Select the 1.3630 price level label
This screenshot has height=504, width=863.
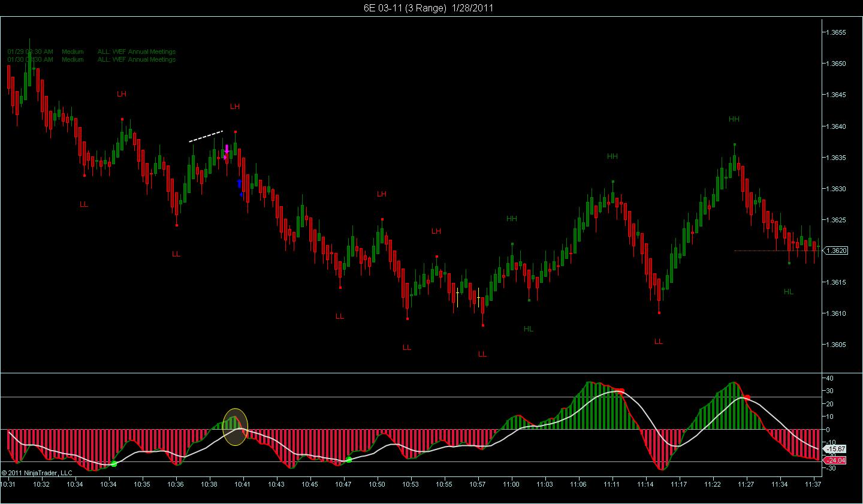point(835,189)
